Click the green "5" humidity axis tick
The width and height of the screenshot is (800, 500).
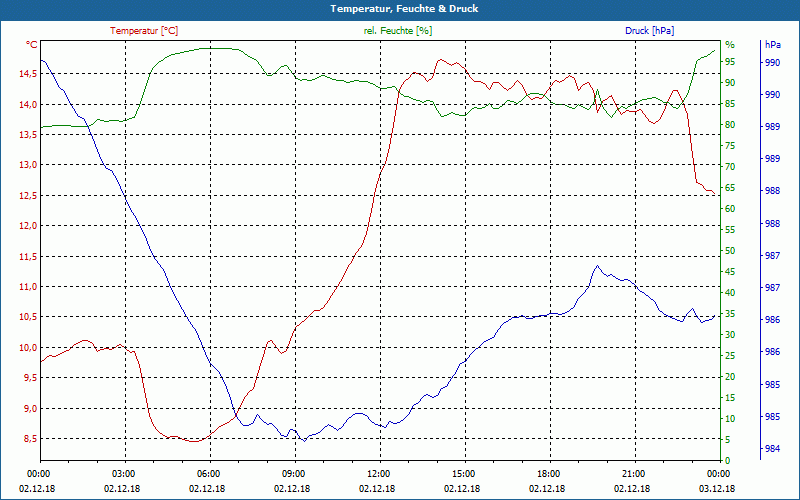[728, 440]
